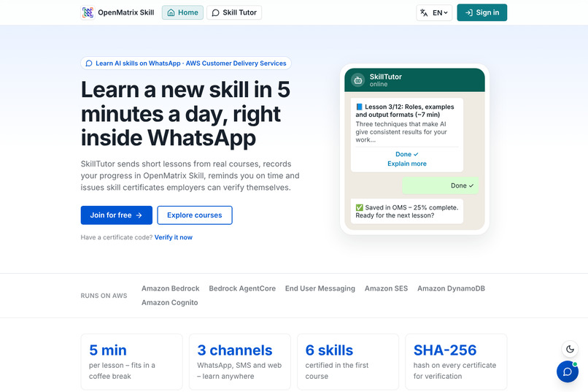Image resolution: width=588 pixels, height=392 pixels.
Task: Click the Amazon SES label
Action: coord(386,288)
